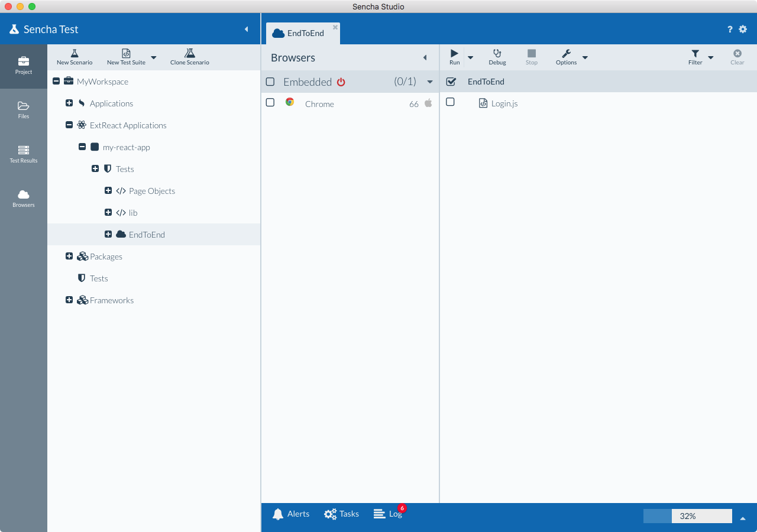This screenshot has width=757, height=532.
Task: Click ExtReact Applications atom icon
Action: [x=82, y=125]
